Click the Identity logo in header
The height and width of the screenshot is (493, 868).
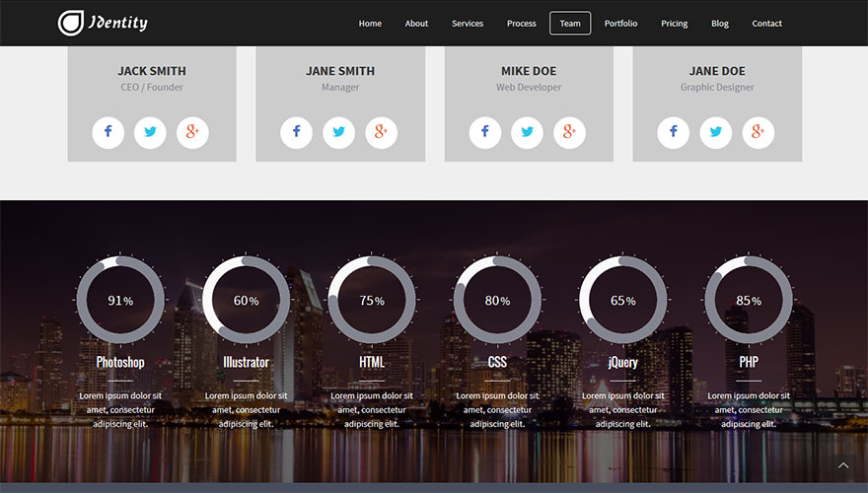[103, 23]
